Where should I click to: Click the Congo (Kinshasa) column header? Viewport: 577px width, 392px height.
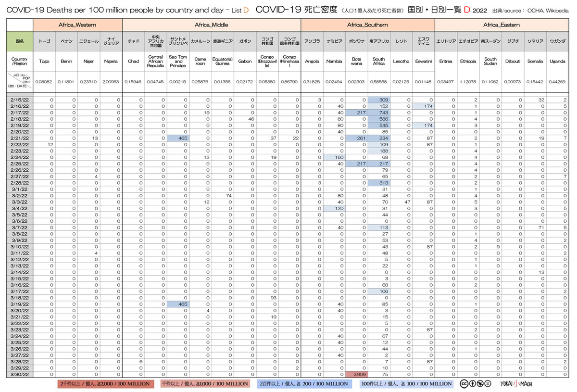[x=289, y=62]
